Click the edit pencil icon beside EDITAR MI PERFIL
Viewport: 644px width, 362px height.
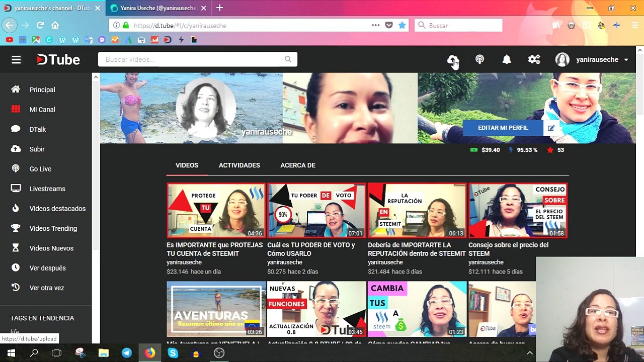pyautogui.click(x=551, y=128)
